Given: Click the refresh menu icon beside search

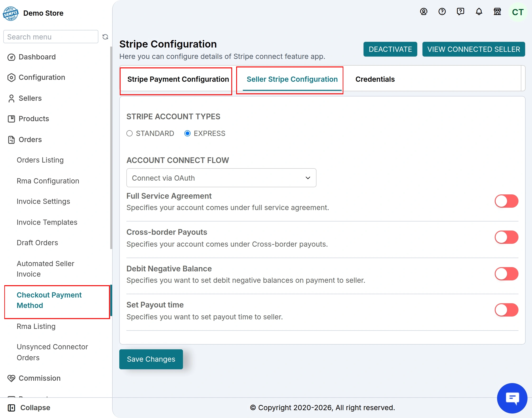Looking at the screenshot, I should pyautogui.click(x=105, y=37).
